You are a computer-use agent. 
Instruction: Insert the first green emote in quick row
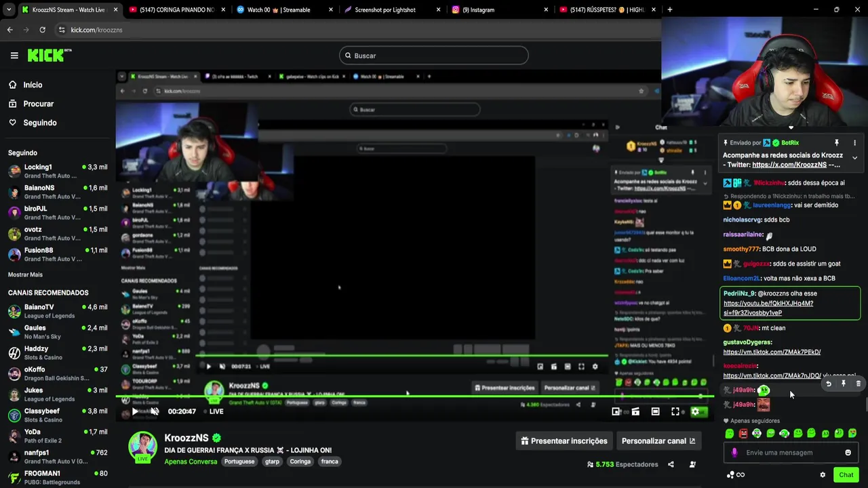pyautogui.click(x=730, y=433)
